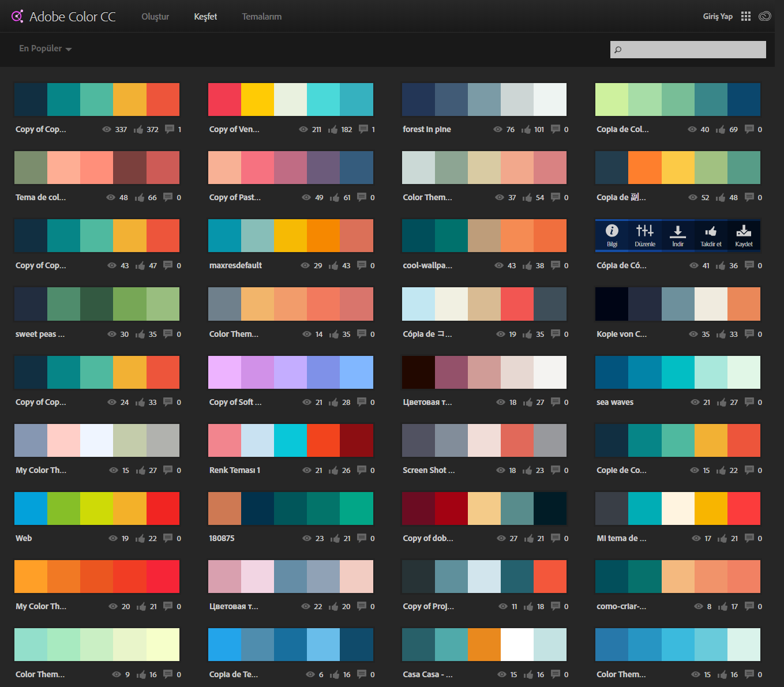Open the En Popüler sort dropdown
Viewport: 784px width, 687px height.
pos(46,48)
